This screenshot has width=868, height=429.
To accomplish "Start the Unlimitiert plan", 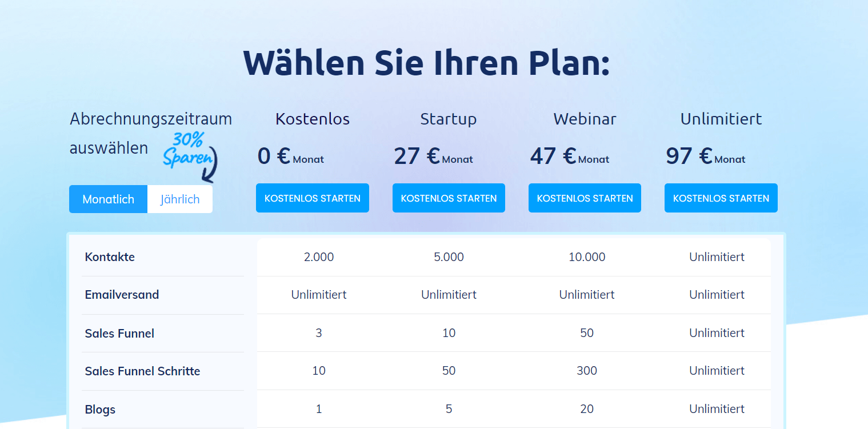I will pyautogui.click(x=721, y=197).
